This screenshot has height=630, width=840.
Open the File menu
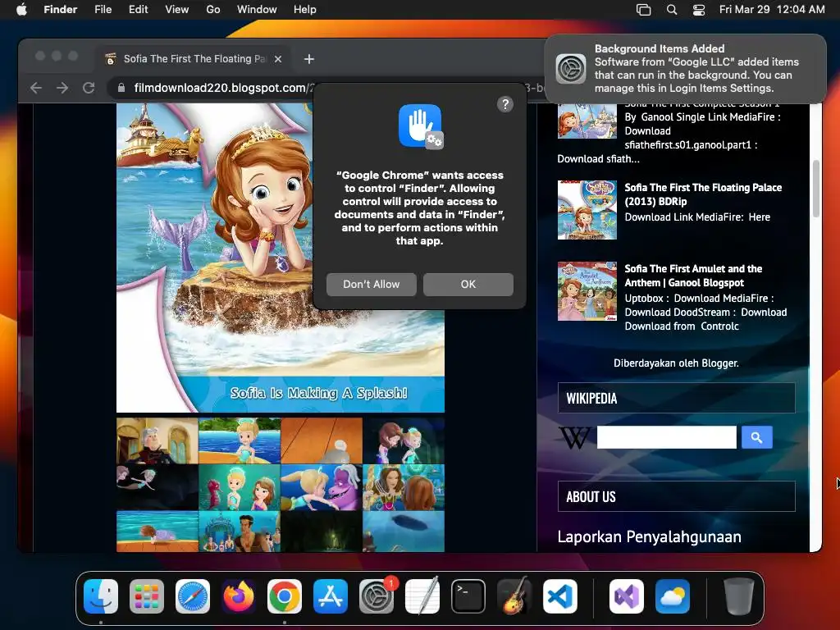pos(103,9)
